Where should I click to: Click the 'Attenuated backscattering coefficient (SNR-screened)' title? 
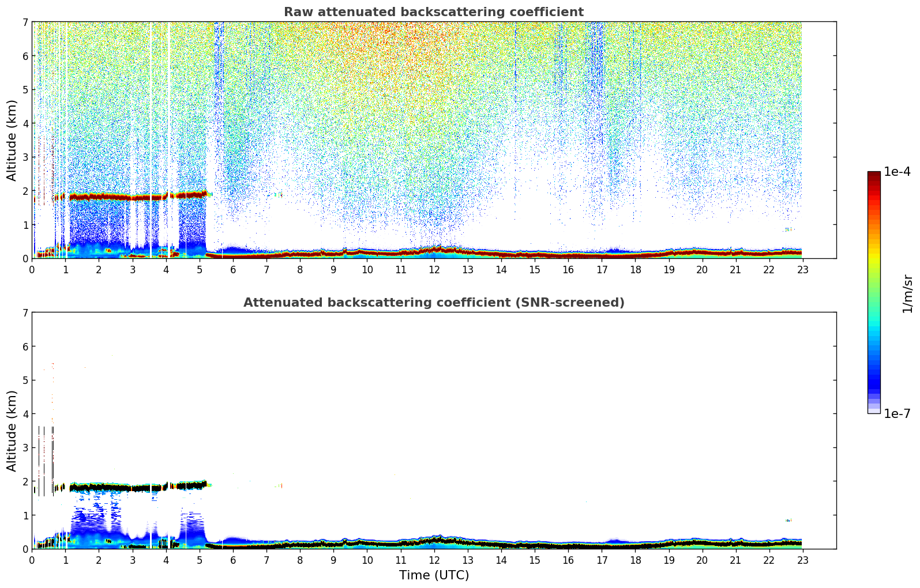click(434, 303)
